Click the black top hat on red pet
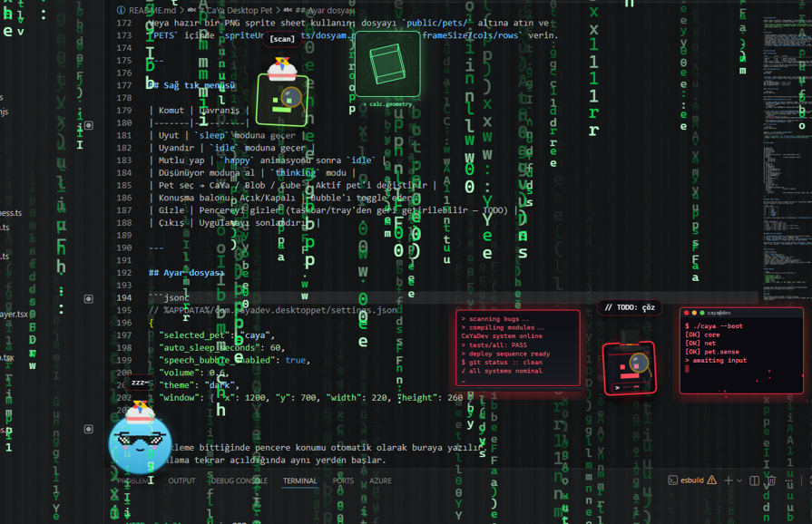The image size is (812, 524). [x=628, y=337]
